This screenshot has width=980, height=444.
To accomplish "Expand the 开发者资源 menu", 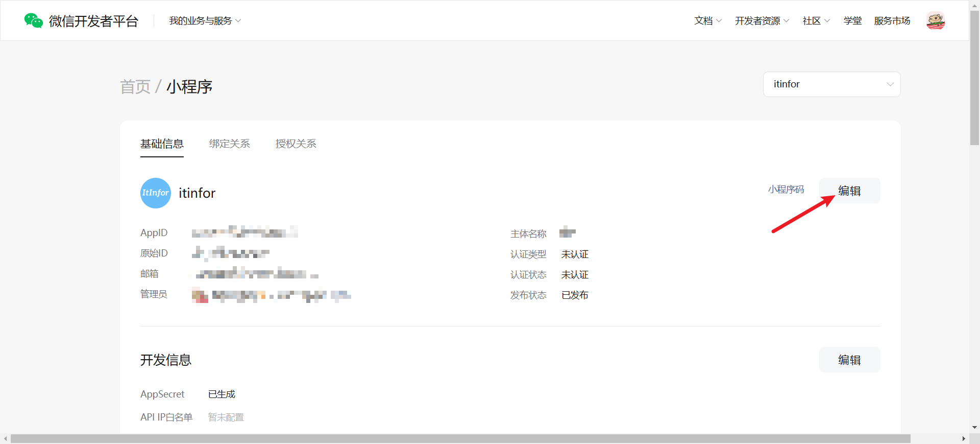I will pos(762,20).
